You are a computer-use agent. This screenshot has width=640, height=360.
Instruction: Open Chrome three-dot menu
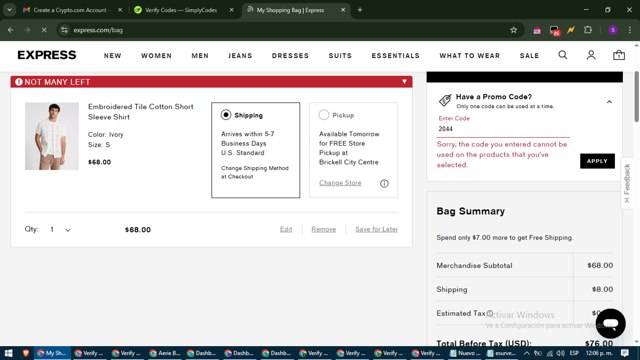tap(630, 30)
